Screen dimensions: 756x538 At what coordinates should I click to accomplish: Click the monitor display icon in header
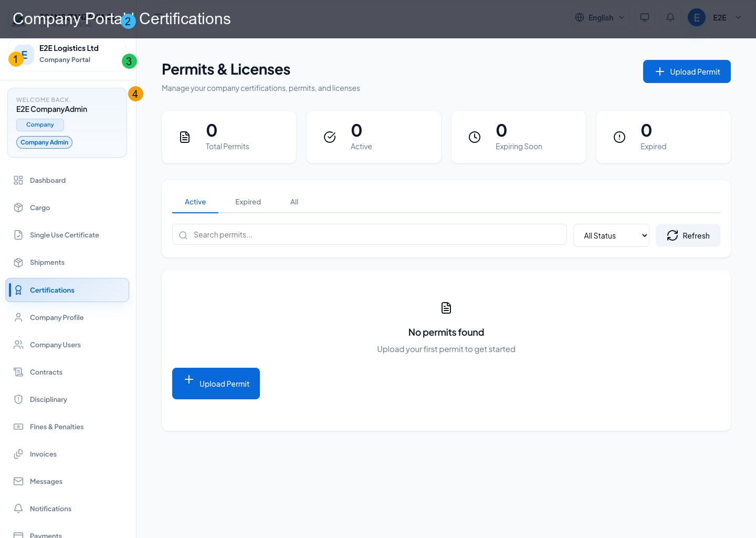click(x=645, y=17)
